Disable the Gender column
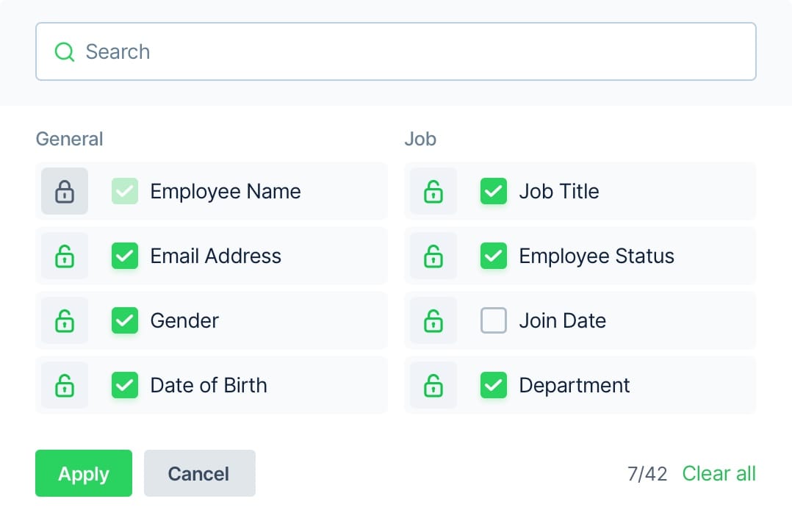This screenshot has height=532, width=792. point(125,320)
